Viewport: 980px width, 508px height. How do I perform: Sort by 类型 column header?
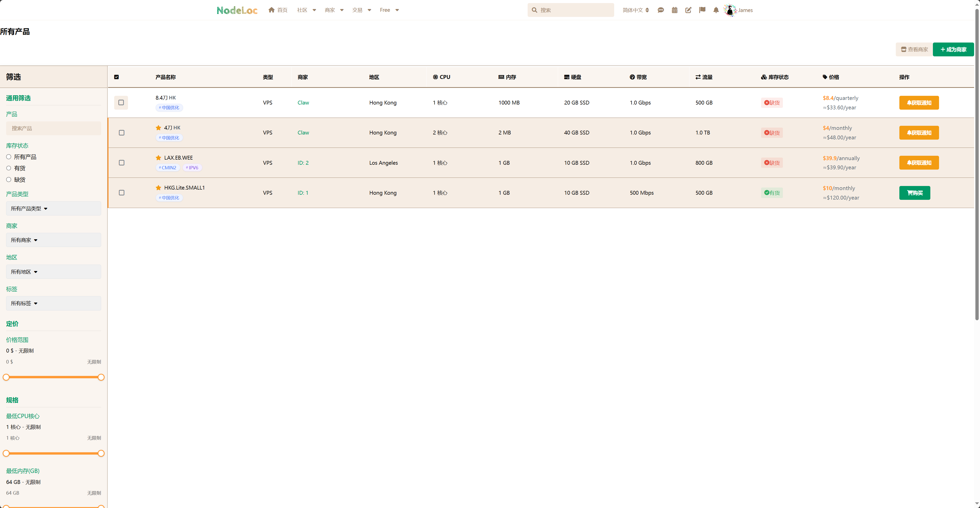[268, 77]
